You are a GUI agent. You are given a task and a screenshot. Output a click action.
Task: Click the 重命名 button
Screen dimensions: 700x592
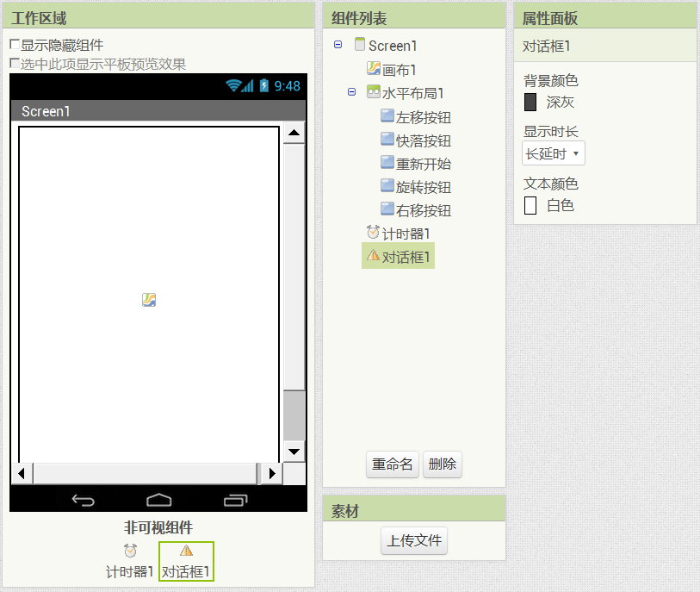(392, 464)
